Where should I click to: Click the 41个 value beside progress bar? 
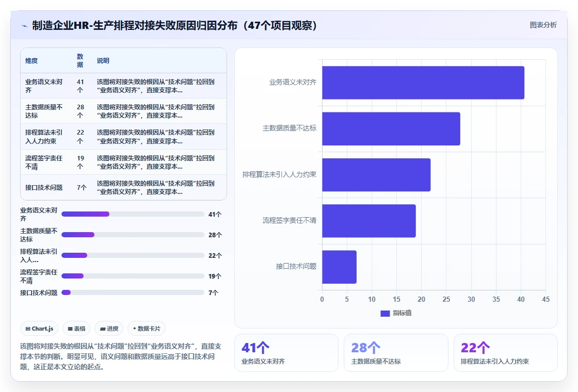(215, 215)
